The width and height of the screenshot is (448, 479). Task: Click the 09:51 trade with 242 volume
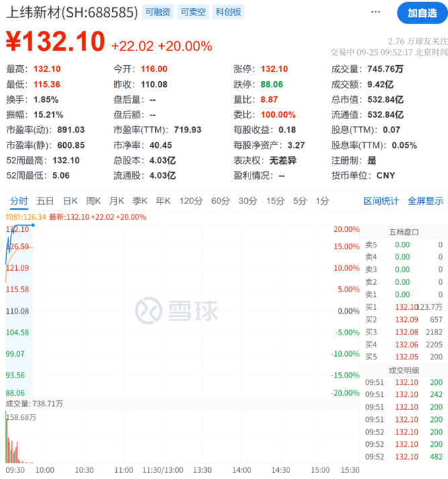pos(404,394)
